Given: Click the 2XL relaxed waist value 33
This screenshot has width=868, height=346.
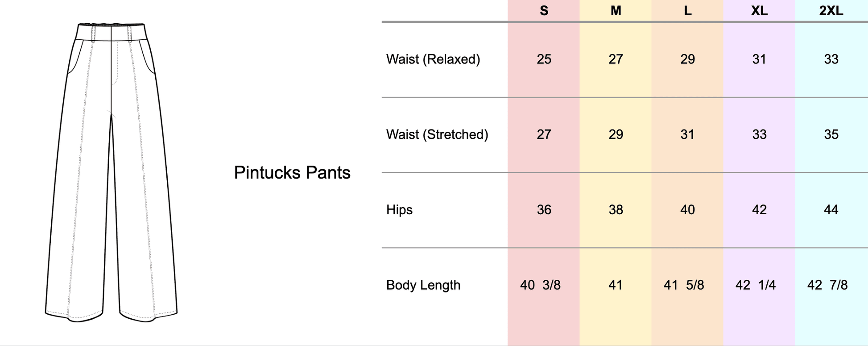Looking at the screenshot, I should pos(831,59).
